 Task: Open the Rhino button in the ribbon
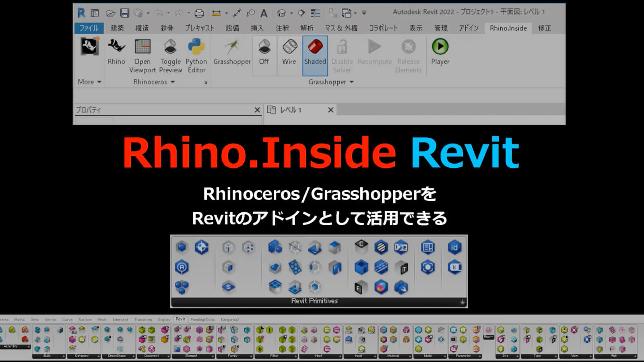116,52
